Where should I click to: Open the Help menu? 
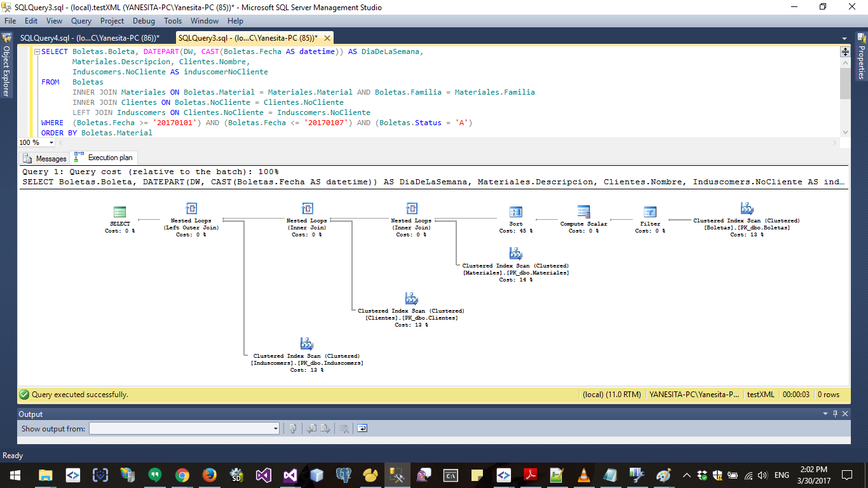click(x=235, y=21)
